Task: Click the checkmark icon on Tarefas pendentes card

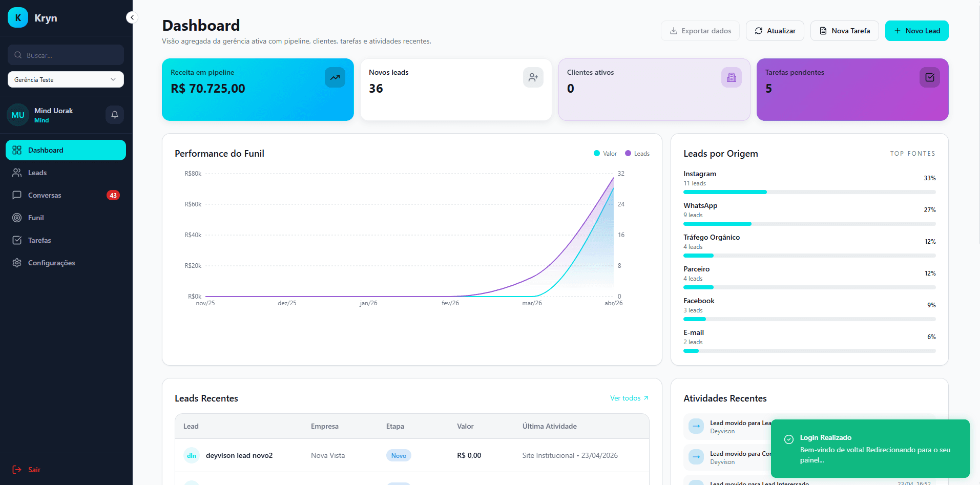Action: 929,77
